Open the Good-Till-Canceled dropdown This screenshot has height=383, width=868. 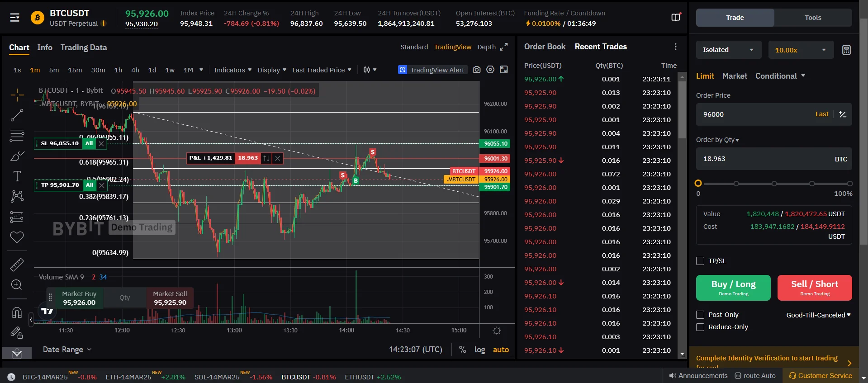819,315
